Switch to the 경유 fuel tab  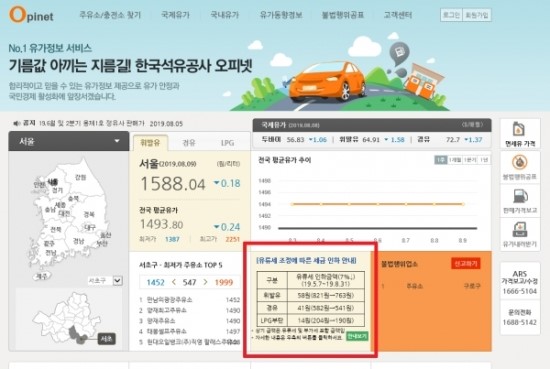tap(189, 143)
